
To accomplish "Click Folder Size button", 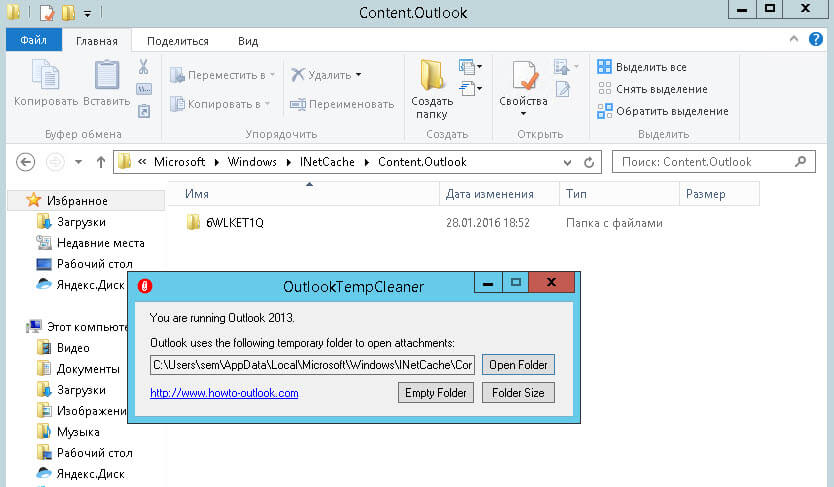I will pyautogui.click(x=518, y=393).
